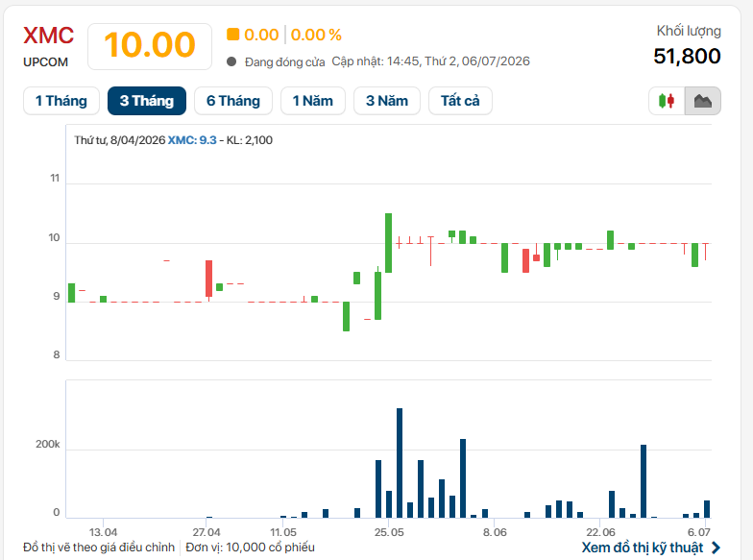
Task: Click the tall green candle near 25.05
Action: (388, 243)
